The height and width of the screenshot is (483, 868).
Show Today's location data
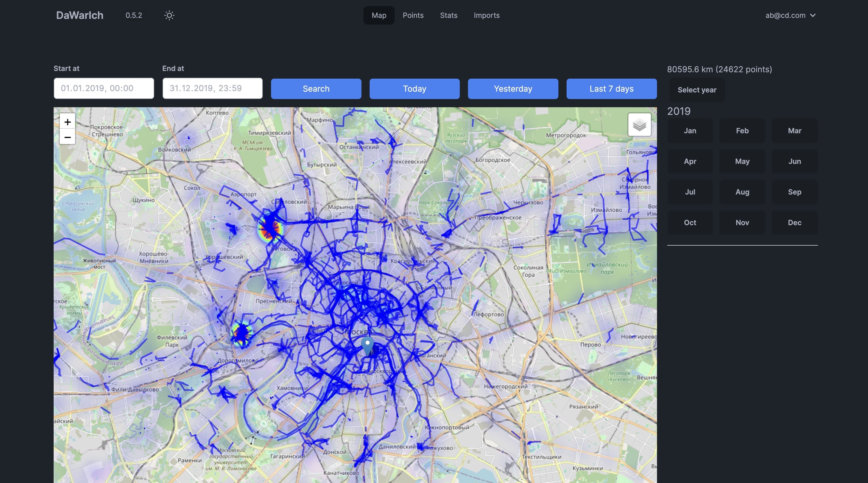[414, 89]
